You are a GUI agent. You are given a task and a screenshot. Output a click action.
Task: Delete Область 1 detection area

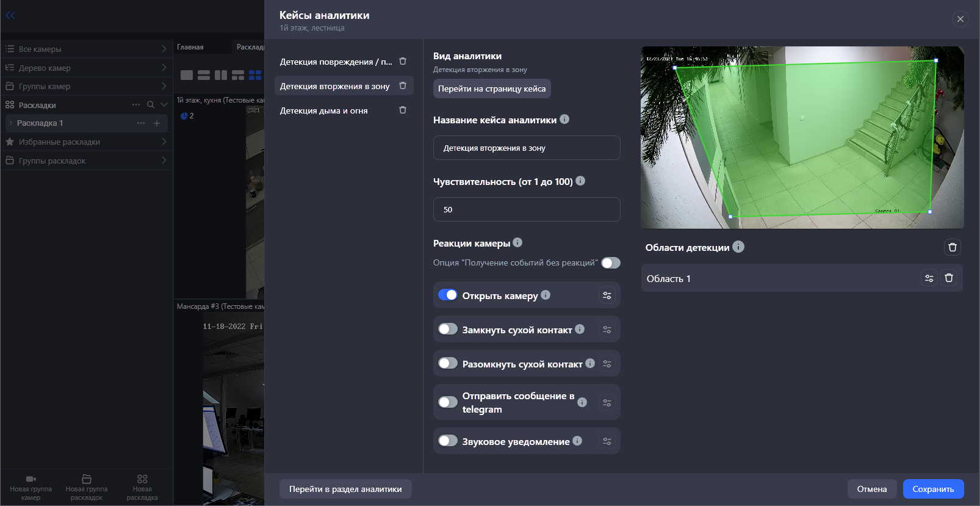click(x=949, y=278)
